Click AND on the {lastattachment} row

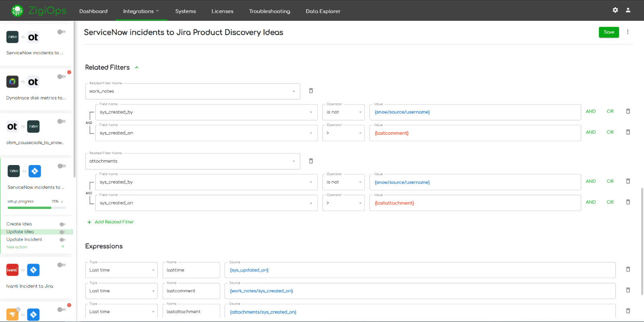pyautogui.click(x=591, y=202)
